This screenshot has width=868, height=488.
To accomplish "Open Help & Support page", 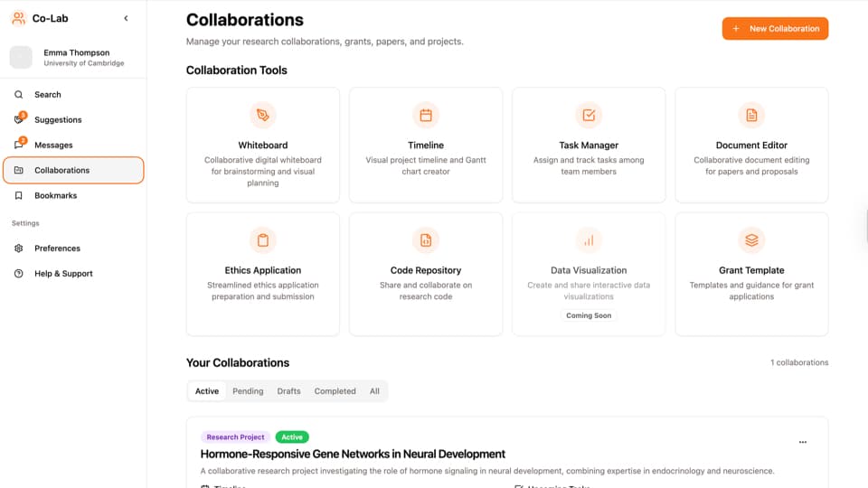I will [x=73, y=274].
